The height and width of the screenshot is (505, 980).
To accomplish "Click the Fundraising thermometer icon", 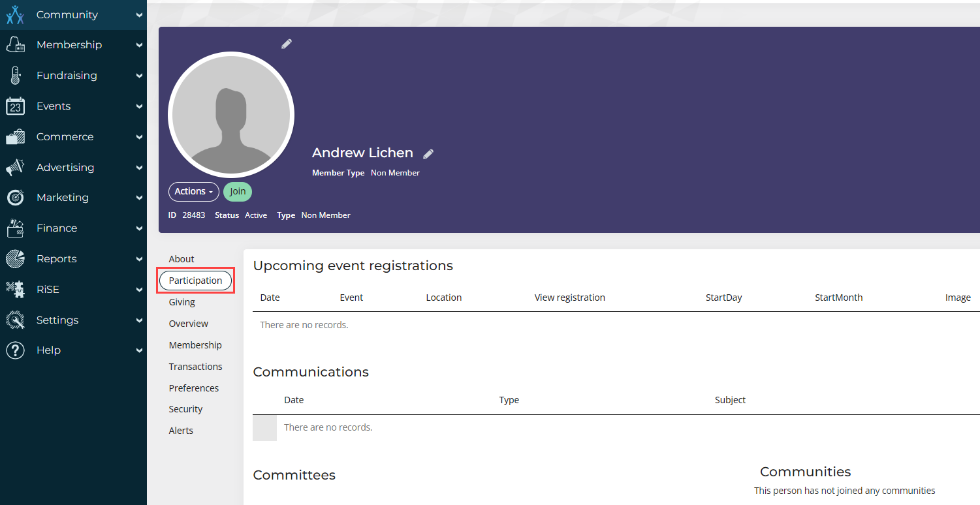I will pos(15,76).
